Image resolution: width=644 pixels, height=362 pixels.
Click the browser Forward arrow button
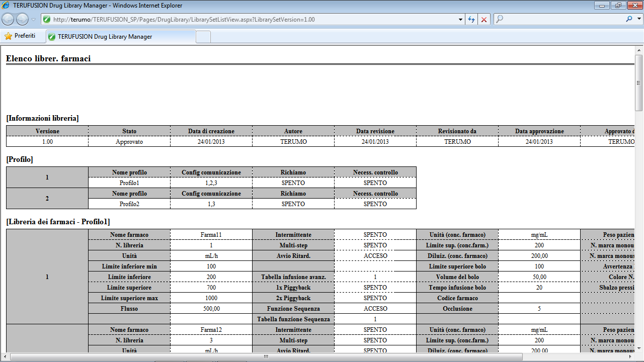tap(22, 19)
